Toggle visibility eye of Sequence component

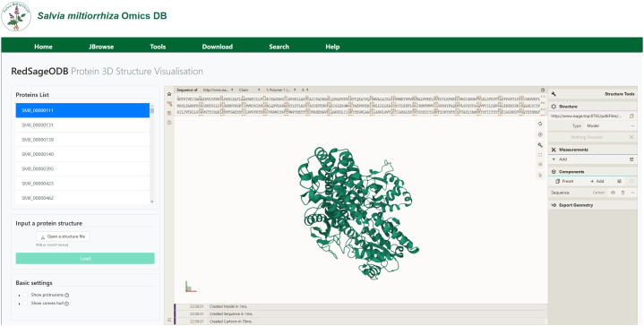(x=613, y=193)
